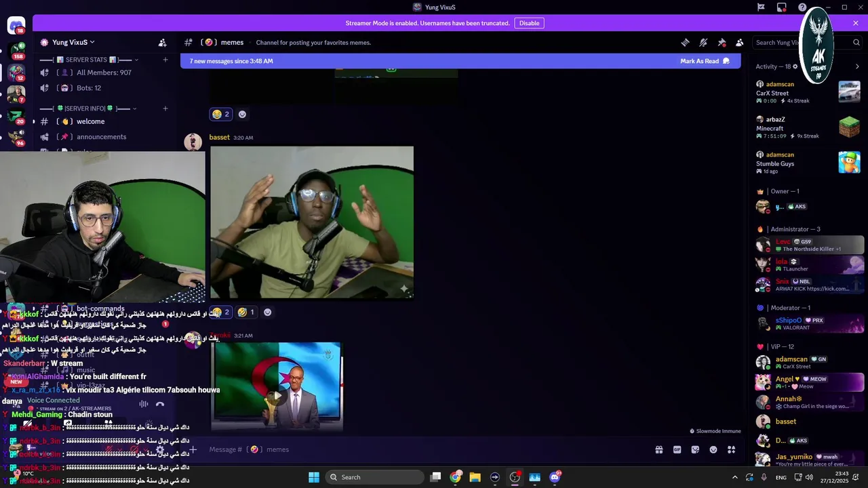Disable Streamer Mode
Screen dimensions: 868x488
529,23
